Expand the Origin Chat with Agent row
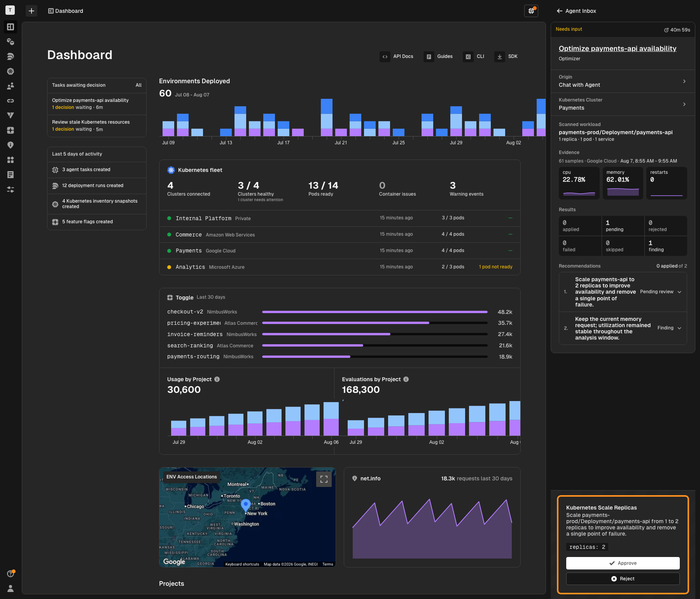Viewport: 700px width, 599px height. click(623, 81)
